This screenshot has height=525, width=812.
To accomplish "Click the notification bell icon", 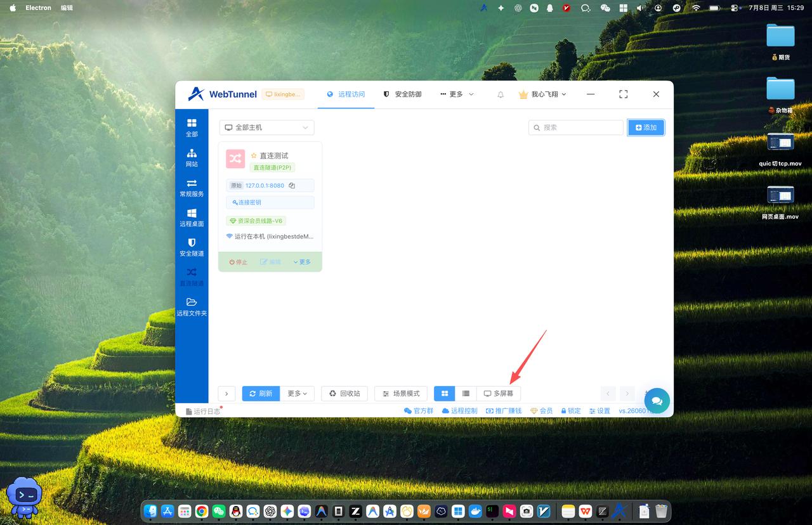I will [x=501, y=94].
